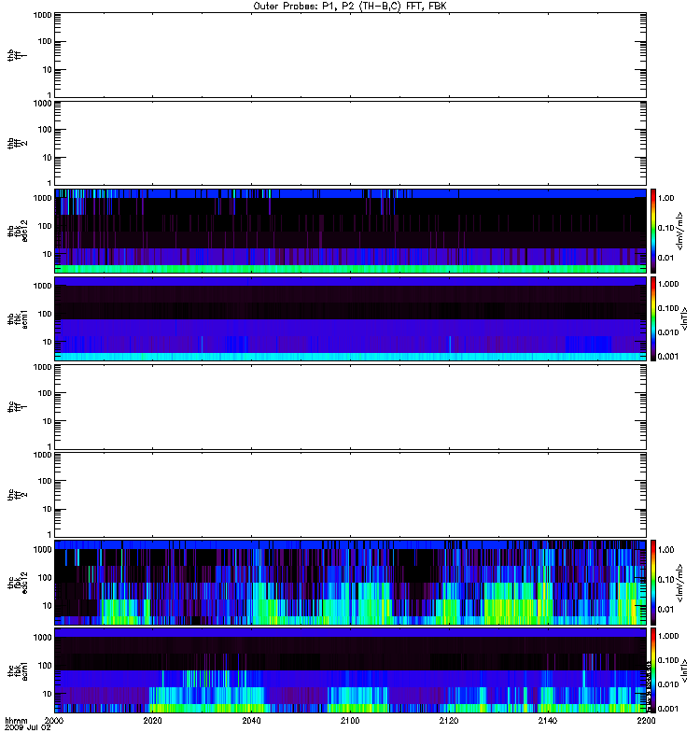Click the 'thb fff 2' y-axis title
This screenshot has height=747, width=700.
[18, 144]
